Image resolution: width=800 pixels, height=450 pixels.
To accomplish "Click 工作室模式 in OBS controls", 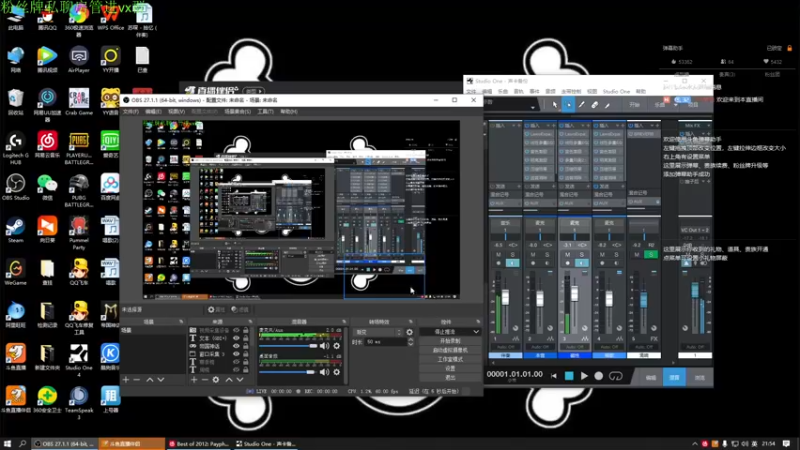I will tap(450, 359).
